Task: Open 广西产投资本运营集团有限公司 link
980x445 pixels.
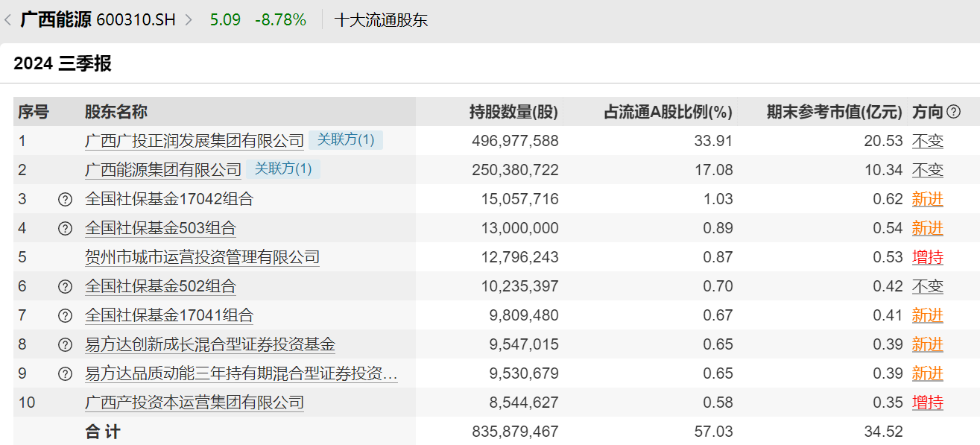Action: [x=195, y=403]
